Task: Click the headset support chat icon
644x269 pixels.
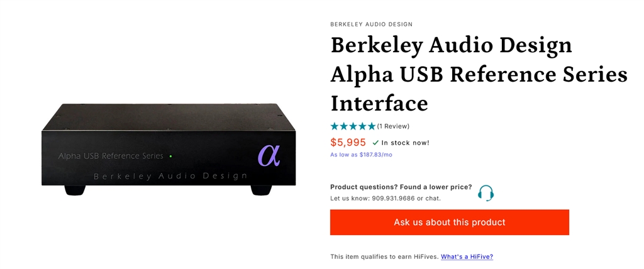Action: tap(486, 193)
